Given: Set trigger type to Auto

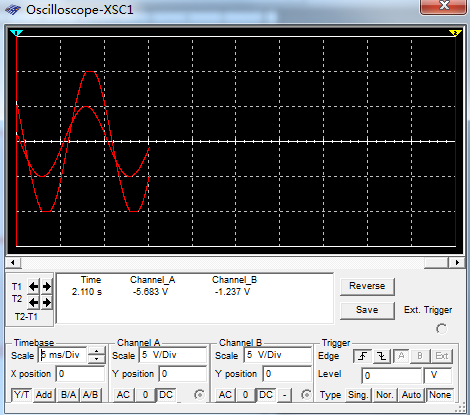Looking at the screenshot, I should pos(411,395).
